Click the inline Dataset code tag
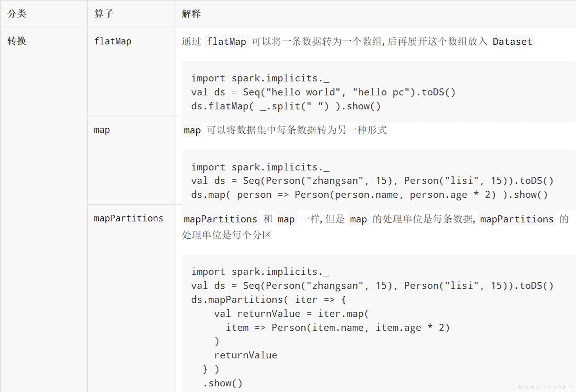 512,42
